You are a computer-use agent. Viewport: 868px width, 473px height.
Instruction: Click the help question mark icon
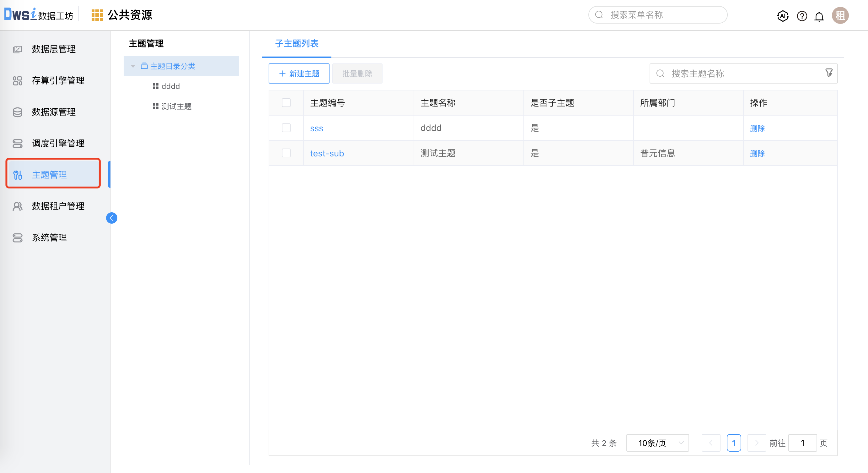point(802,15)
